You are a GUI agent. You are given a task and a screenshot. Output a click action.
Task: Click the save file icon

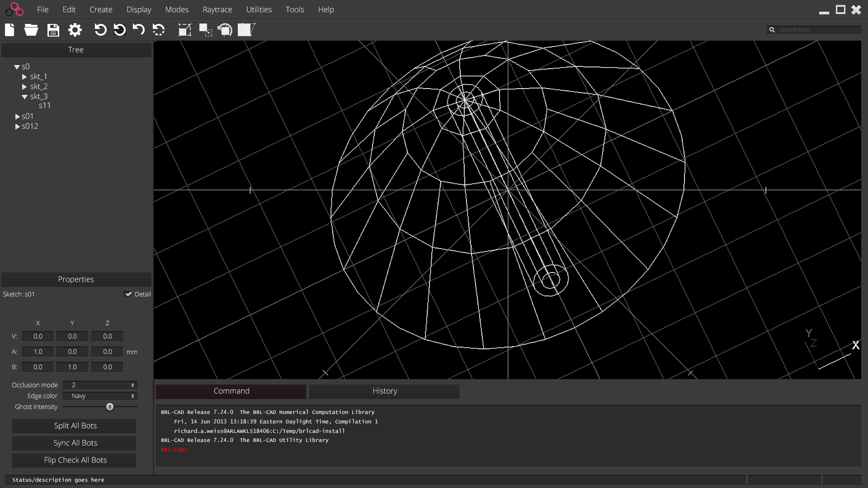[x=52, y=29]
